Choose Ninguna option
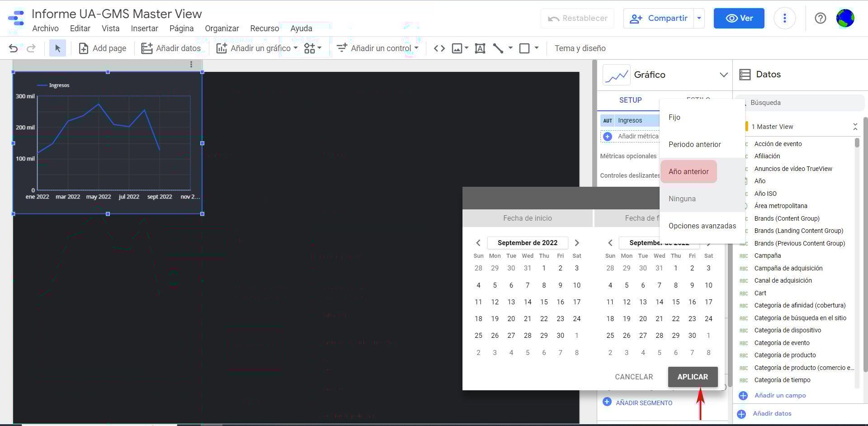 [x=702, y=199]
